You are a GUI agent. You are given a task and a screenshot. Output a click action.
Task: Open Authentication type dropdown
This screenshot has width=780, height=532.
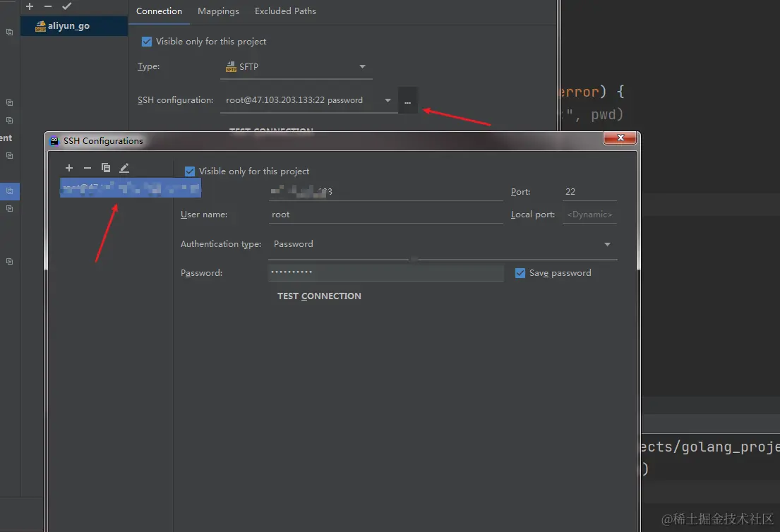pos(443,244)
